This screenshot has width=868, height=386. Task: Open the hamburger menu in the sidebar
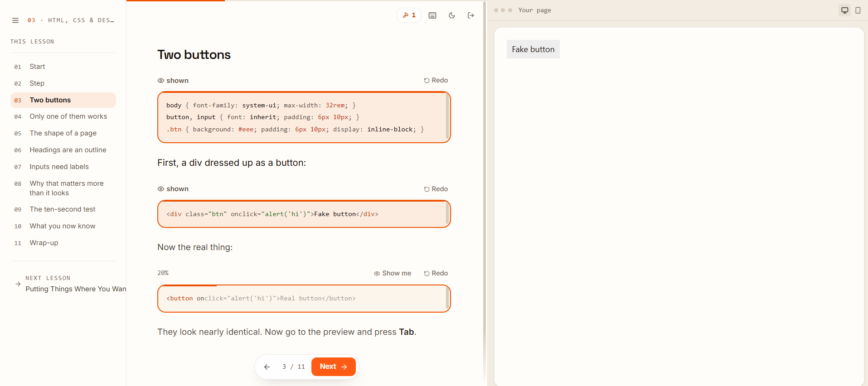15,20
